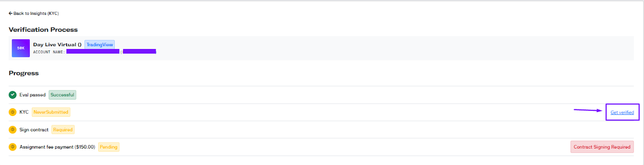Click the redacted account name field
Image resolution: width=644 pixels, height=165 pixels.
click(93, 51)
